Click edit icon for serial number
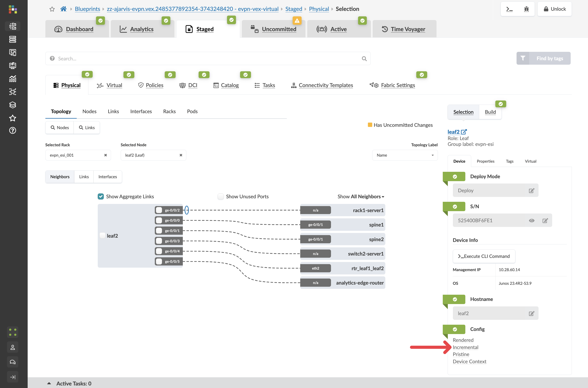This screenshot has height=388, width=588. (545, 220)
